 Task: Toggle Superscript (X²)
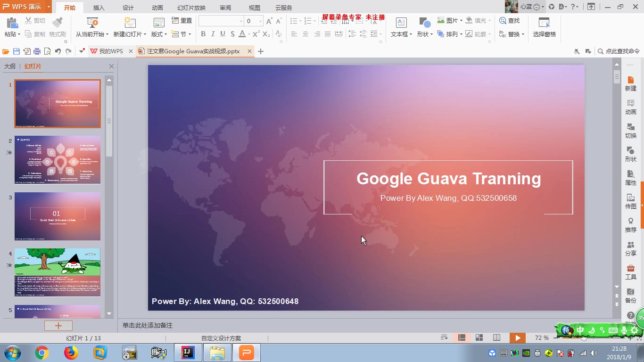256,34
